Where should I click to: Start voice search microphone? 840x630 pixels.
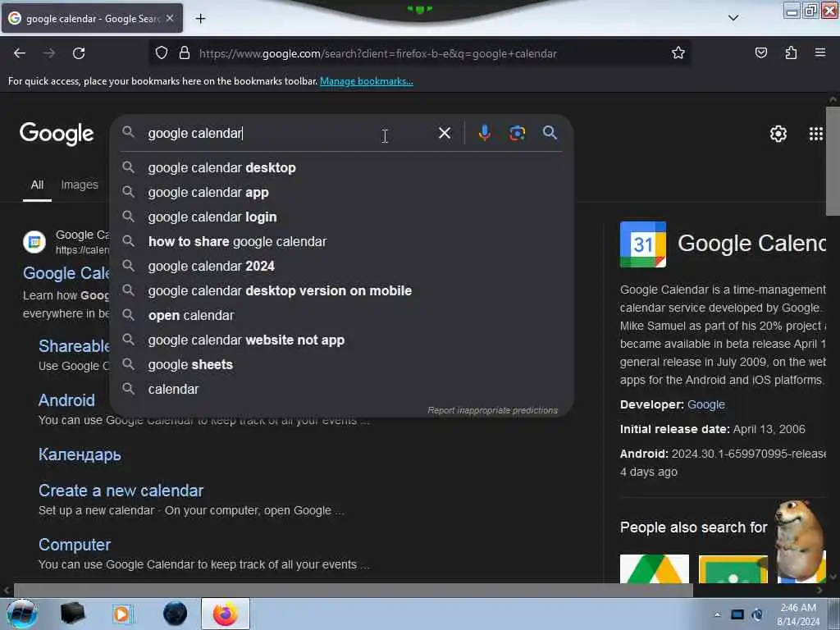pyautogui.click(x=484, y=133)
